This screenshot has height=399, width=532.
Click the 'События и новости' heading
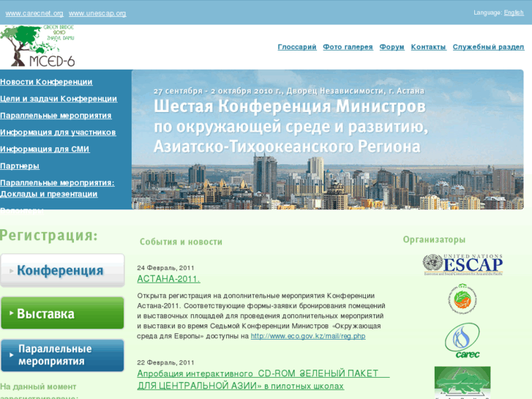(x=181, y=242)
